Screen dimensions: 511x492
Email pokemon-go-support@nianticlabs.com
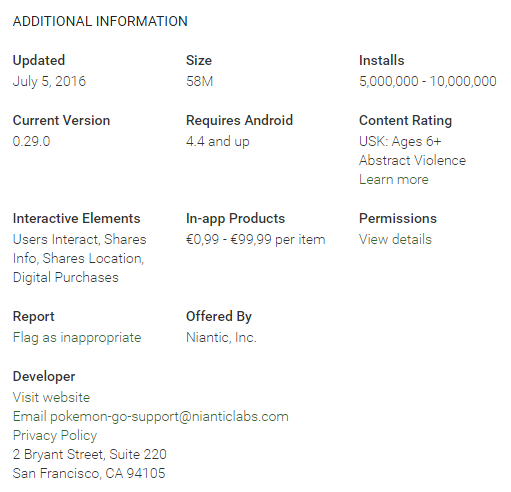(x=151, y=416)
